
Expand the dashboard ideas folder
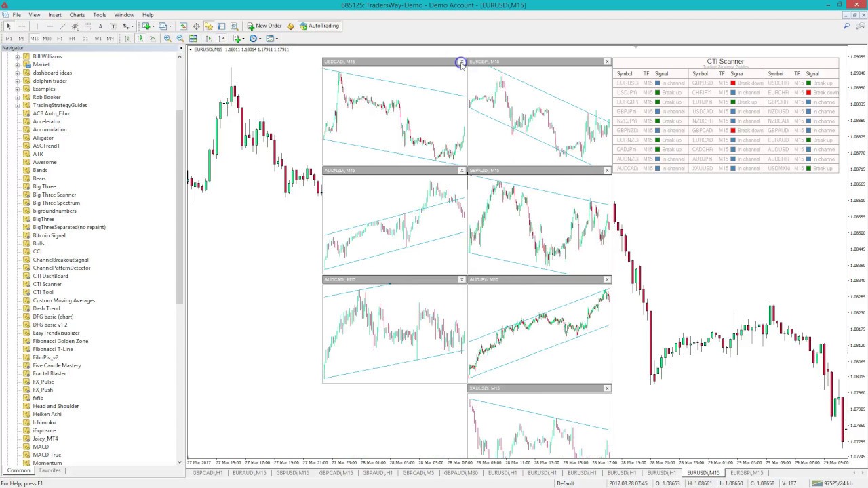coord(18,73)
